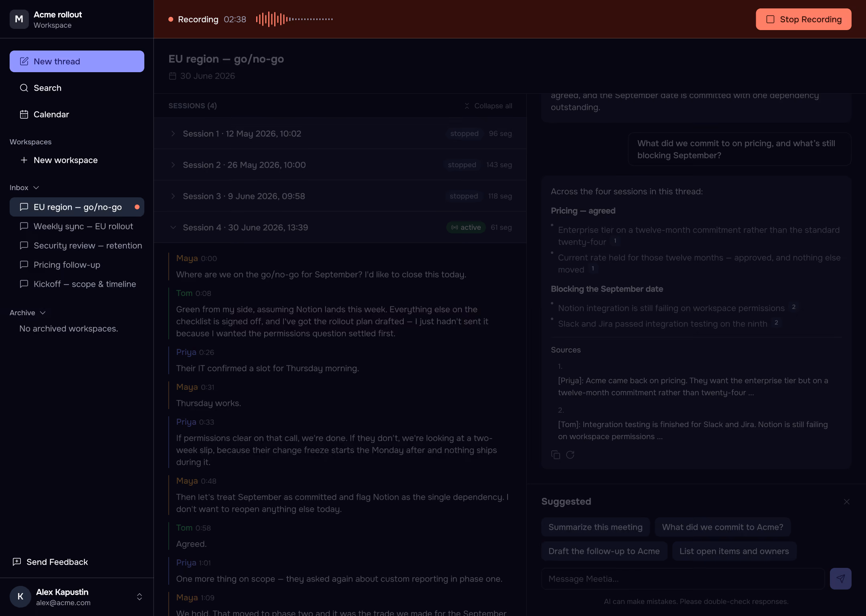Click Tom's 0:08 transcript timestamp
The height and width of the screenshot is (616, 866).
click(203, 294)
